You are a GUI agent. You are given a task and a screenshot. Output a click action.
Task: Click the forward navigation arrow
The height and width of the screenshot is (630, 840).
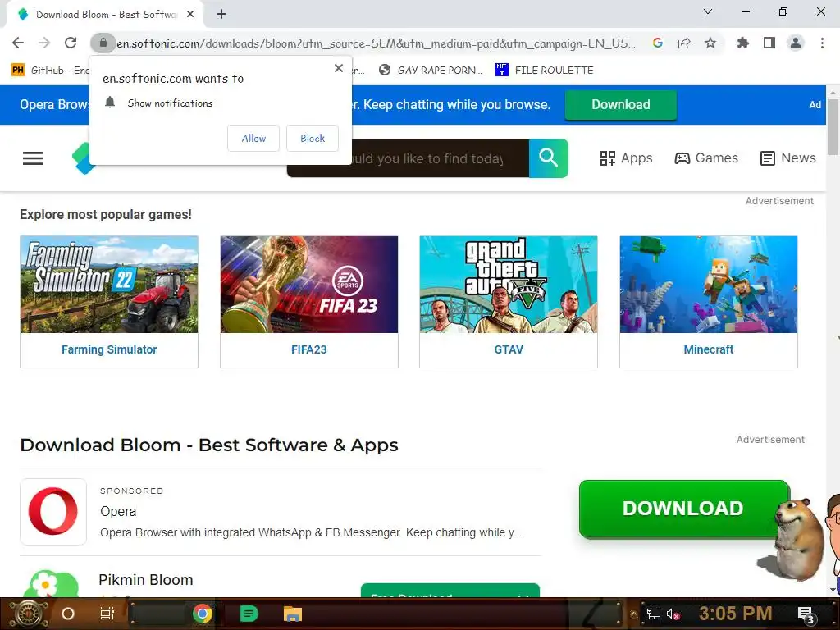[x=44, y=43]
